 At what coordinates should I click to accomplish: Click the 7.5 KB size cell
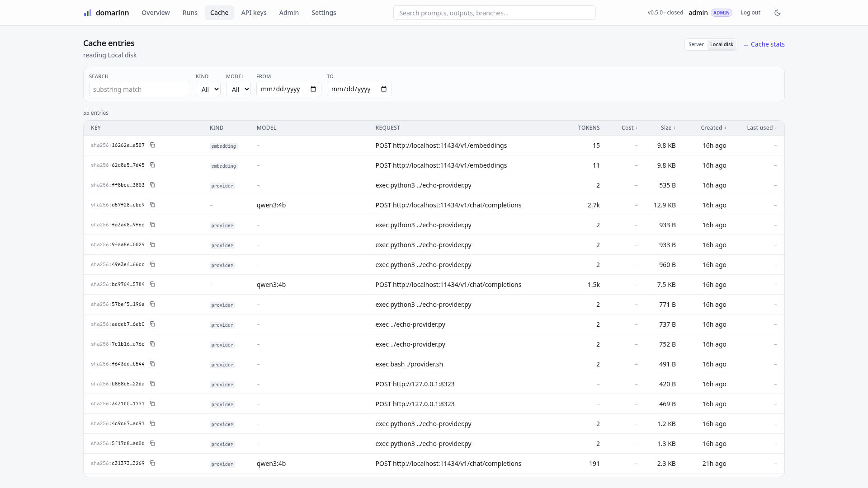(x=666, y=285)
